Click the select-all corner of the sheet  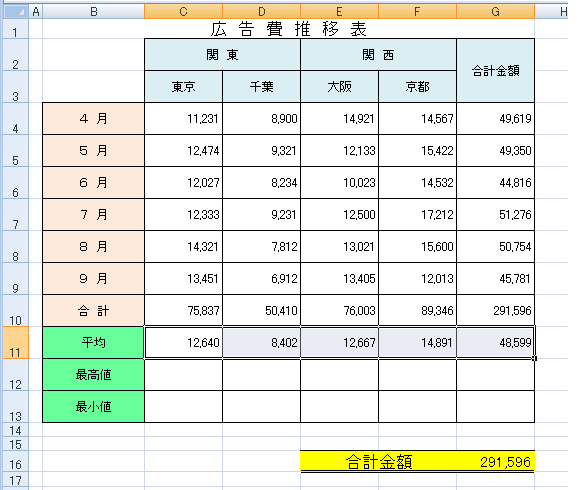tap(15, 11)
